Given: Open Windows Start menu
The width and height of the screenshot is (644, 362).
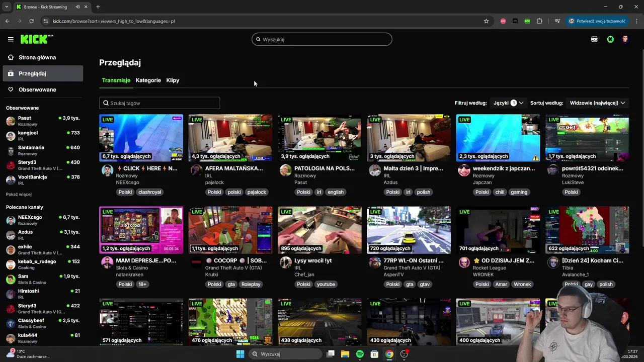Looking at the screenshot, I should 240,354.
